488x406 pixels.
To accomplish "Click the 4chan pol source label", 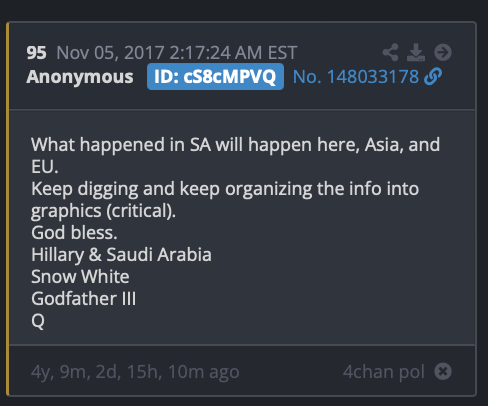I will pos(384,372).
